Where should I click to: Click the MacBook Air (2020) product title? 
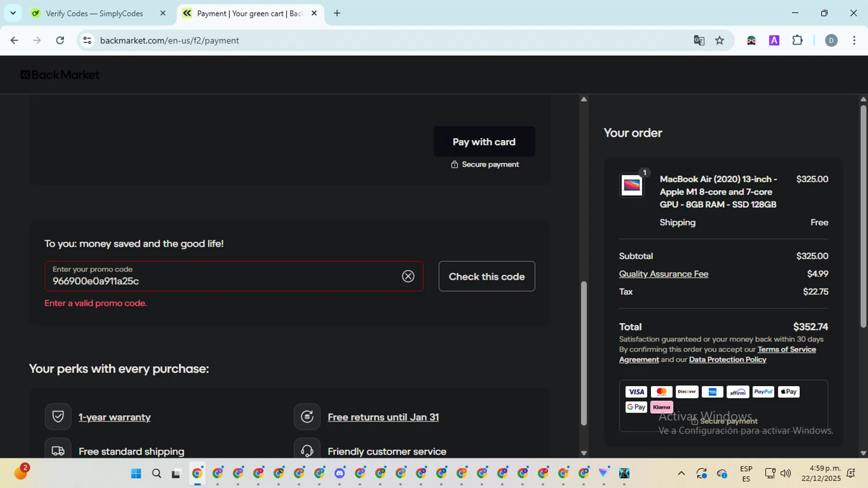tap(719, 192)
